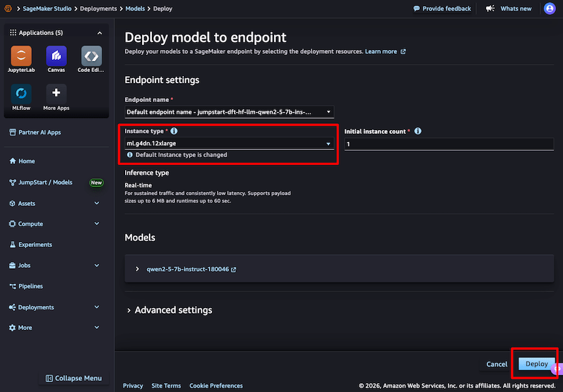Go to Home in sidebar
563x392 pixels.
coord(22,161)
